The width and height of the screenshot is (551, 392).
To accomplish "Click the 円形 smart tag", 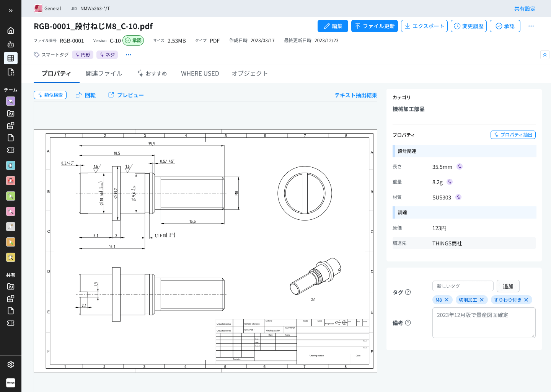I will click(83, 55).
